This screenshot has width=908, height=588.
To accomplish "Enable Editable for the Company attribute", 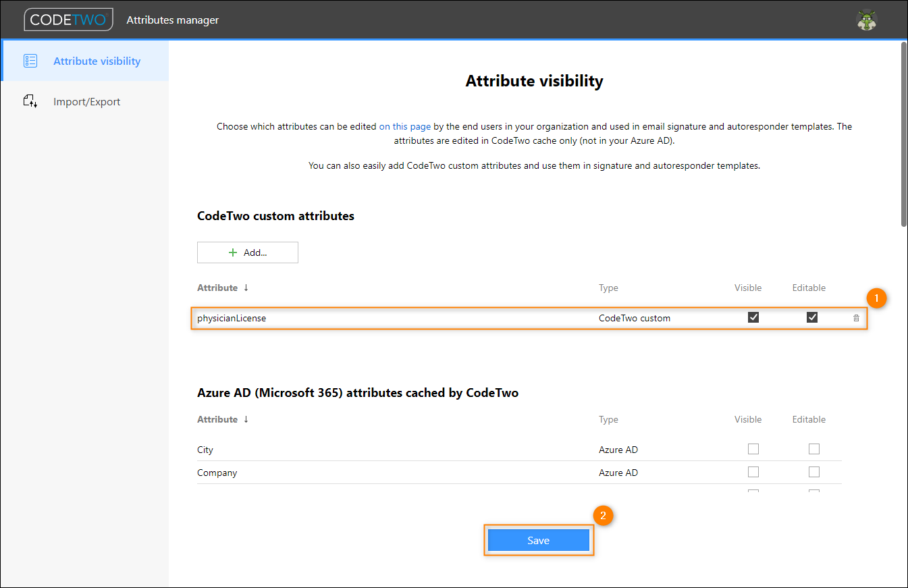I will pyautogui.click(x=814, y=472).
